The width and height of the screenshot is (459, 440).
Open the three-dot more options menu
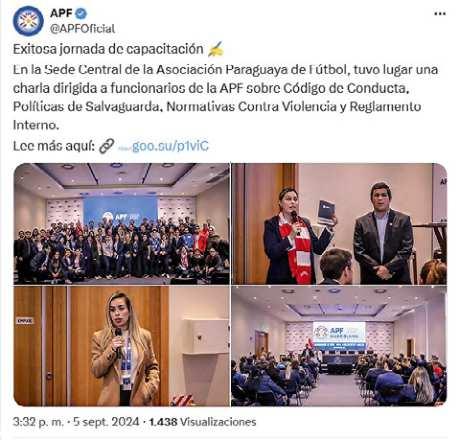pyautogui.click(x=440, y=14)
